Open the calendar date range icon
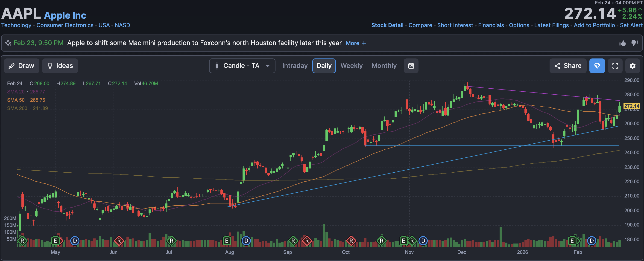644x261 pixels. [x=411, y=66]
